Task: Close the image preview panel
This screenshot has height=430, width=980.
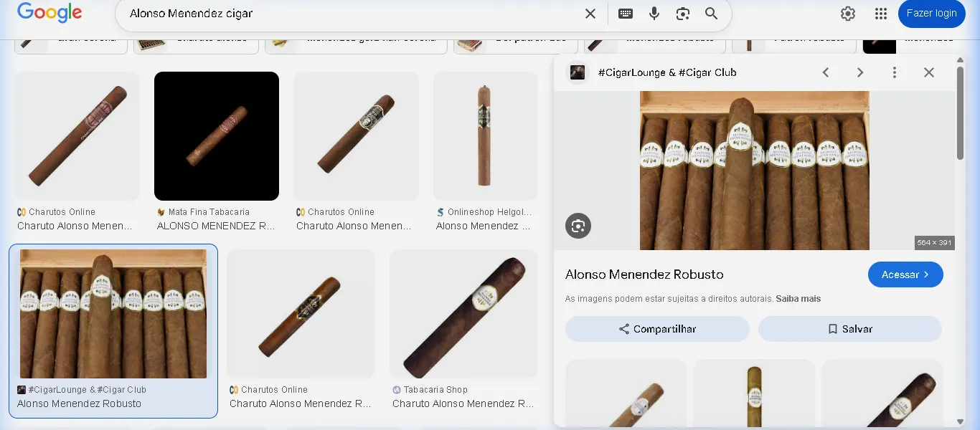Action: 929,72
